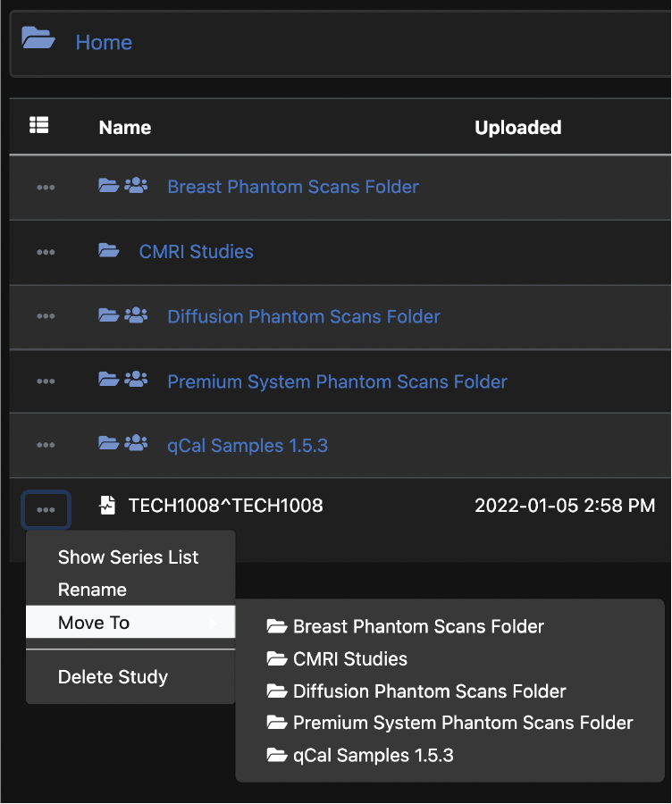
Task: Open options for Breast Phantom Scans Folder row
Action: coord(46,188)
